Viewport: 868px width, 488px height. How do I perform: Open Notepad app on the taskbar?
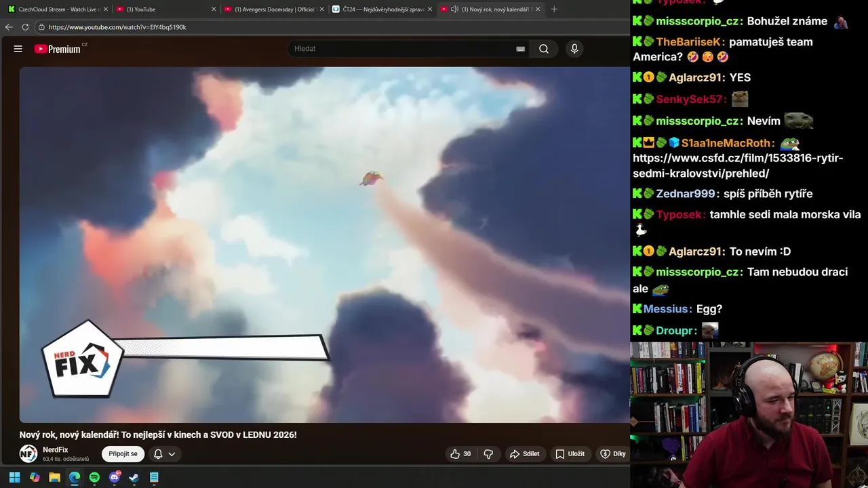tap(154, 477)
